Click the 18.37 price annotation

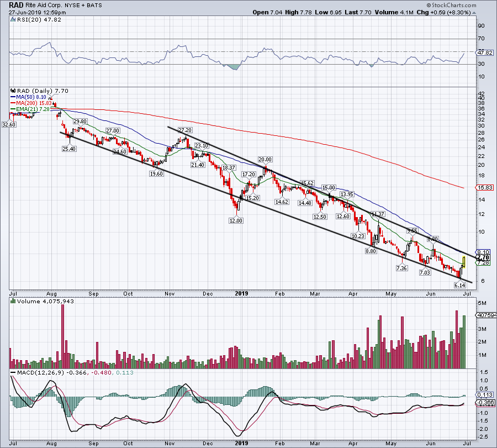(229, 168)
